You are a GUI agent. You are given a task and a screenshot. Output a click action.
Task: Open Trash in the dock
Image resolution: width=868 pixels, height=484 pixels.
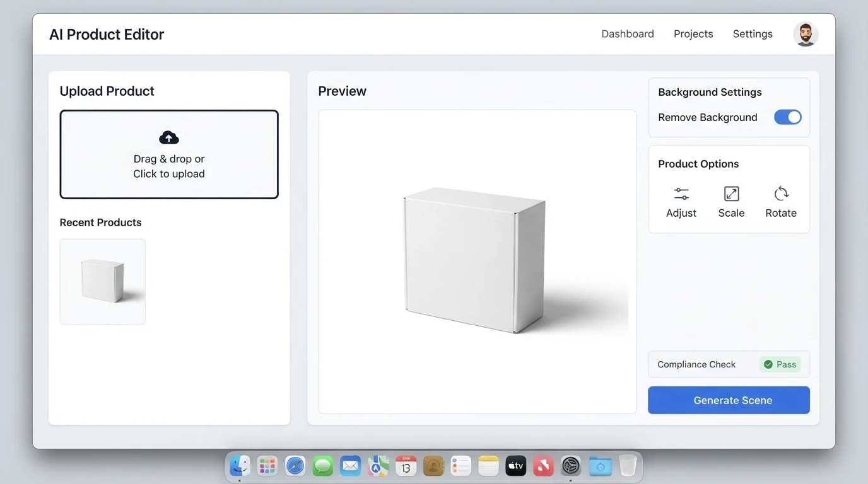pos(628,466)
